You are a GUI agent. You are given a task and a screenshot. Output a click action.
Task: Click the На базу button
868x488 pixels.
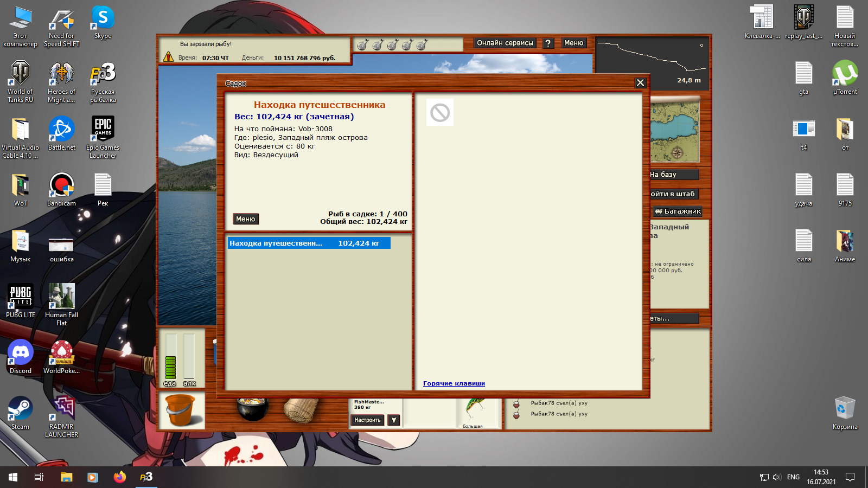tap(674, 175)
